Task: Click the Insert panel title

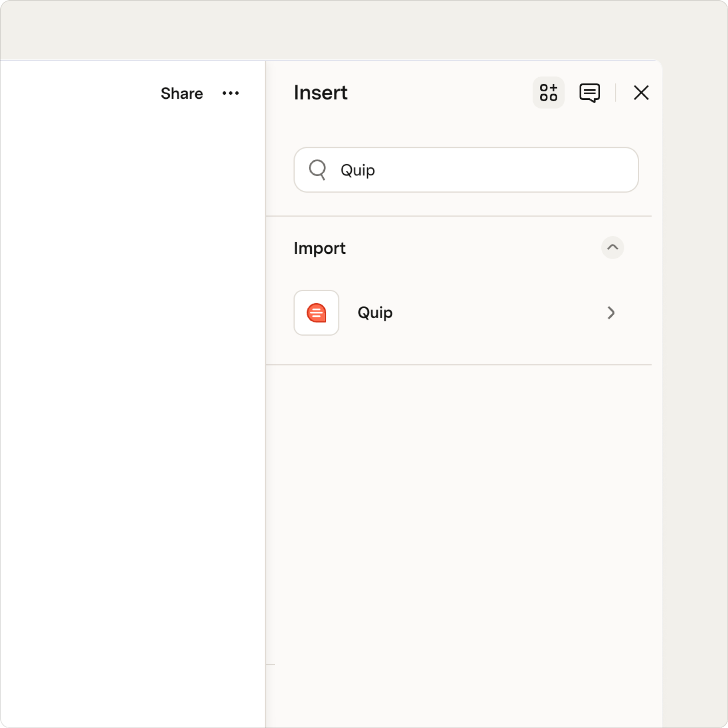Action: (321, 93)
